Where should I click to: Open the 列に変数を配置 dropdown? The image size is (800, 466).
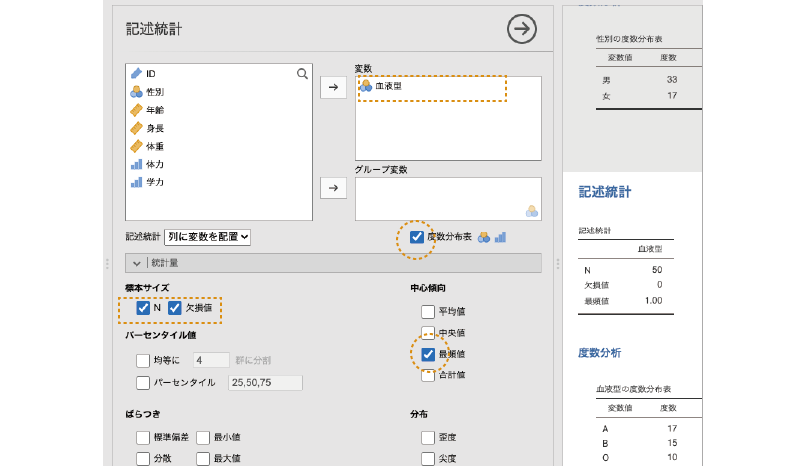pos(207,237)
